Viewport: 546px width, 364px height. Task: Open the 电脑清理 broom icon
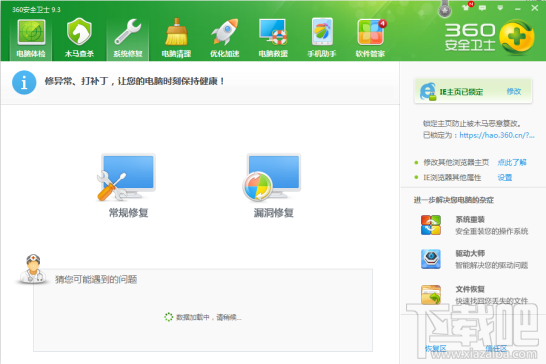pyautogui.click(x=176, y=32)
